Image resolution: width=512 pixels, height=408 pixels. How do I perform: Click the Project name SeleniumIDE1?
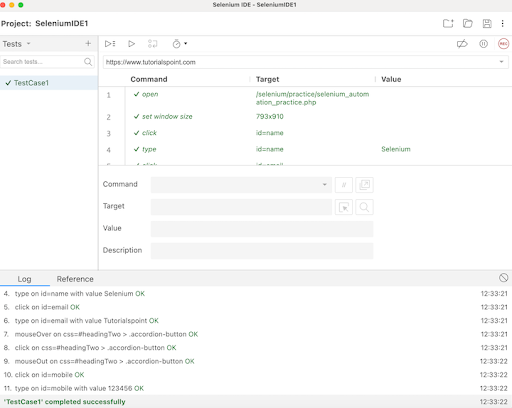click(x=62, y=23)
